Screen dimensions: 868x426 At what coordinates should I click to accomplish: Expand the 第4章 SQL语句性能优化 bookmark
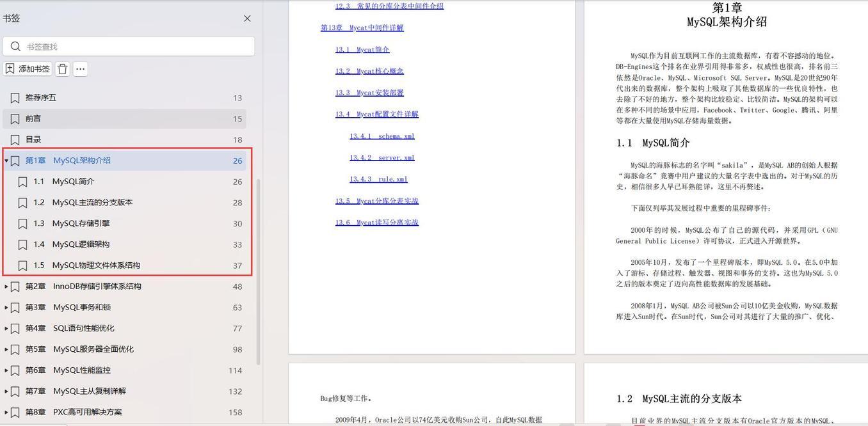coord(6,329)
